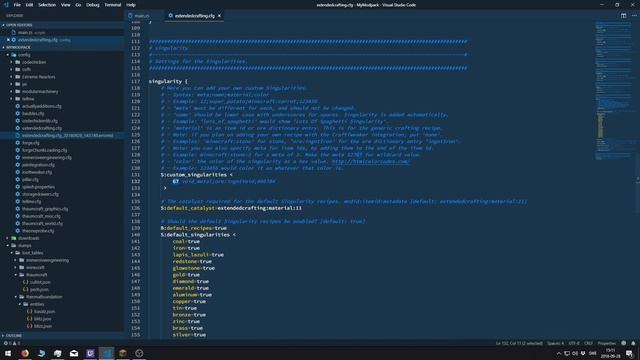Click the volume icon in the tray

[x=575, y=353]
